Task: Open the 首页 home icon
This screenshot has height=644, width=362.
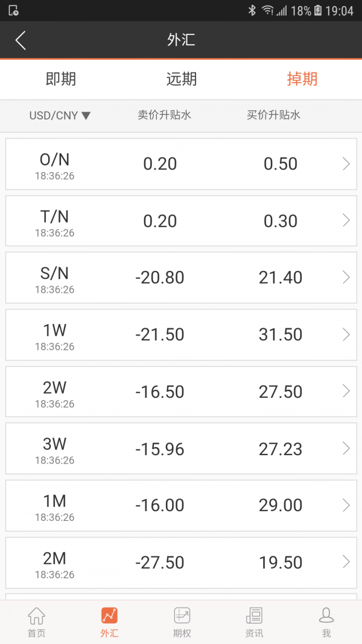Action: coord(36,616)
